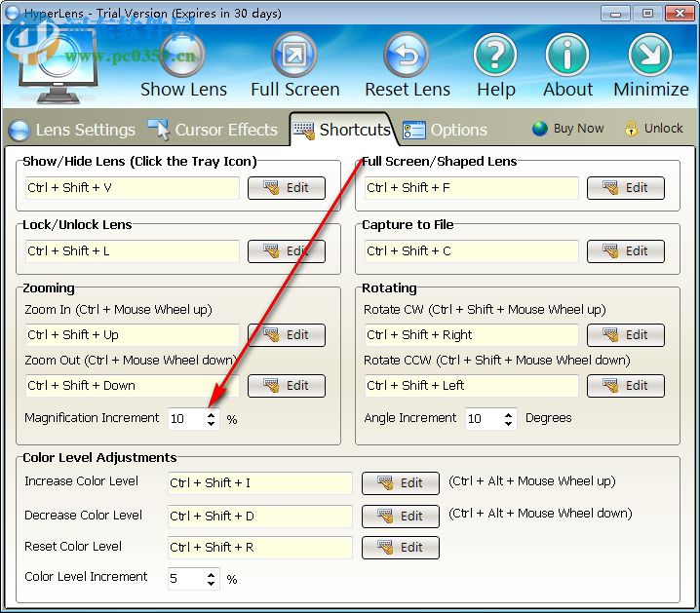
Task: Click the Ctrl + Shift + Up field
Action: pyautogui.click(x=133, y=335)
